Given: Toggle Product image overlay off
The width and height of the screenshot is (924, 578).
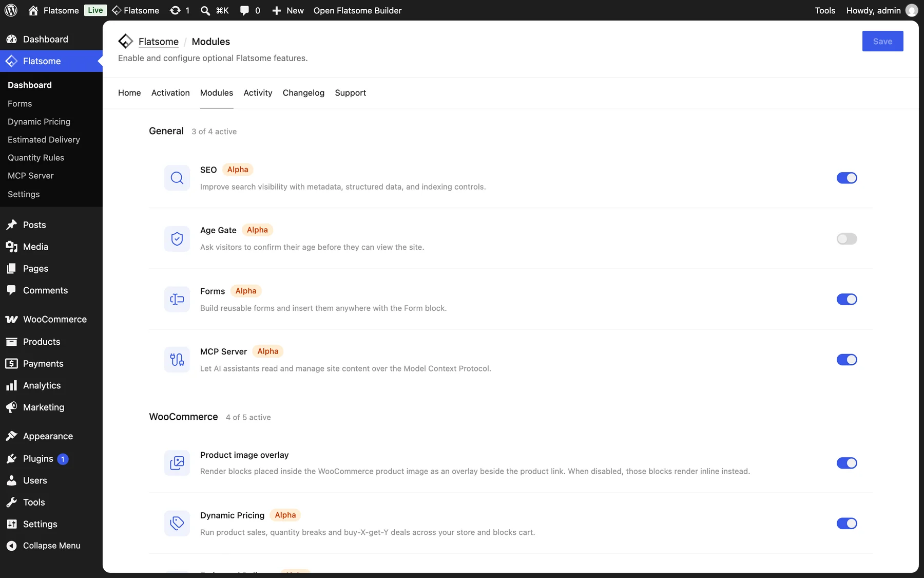Looking at the screenshot, I should point(847,463).
